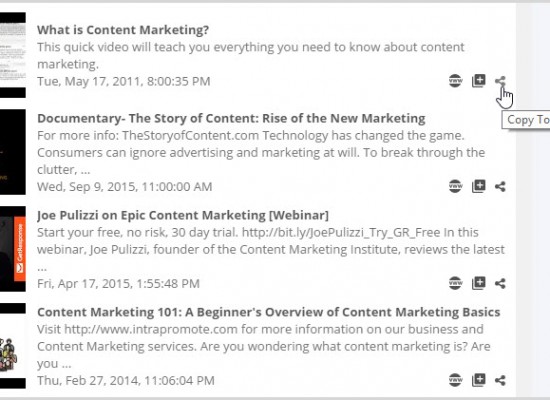Share the Joe Pulizzi webinar item
The image size is (550, 400).
(500, 283)
